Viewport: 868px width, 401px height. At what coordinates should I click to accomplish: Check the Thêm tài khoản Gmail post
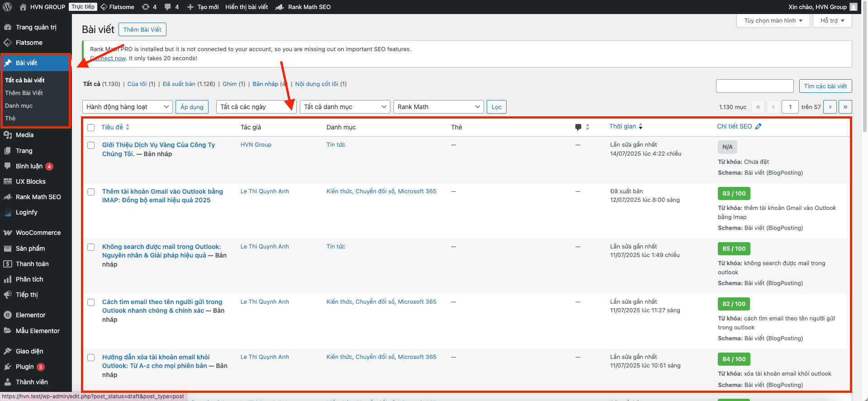pyautogui.click(x=91, y=192)
